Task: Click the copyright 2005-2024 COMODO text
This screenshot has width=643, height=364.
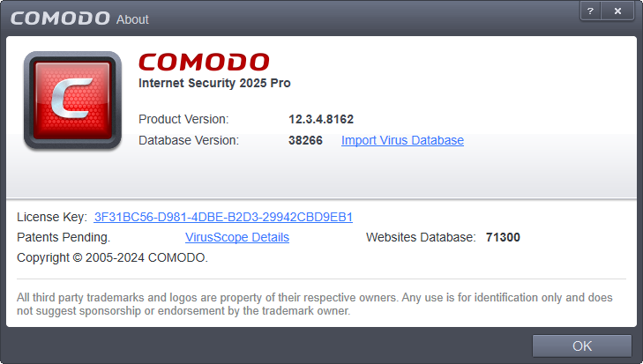Action: point(113,257)
